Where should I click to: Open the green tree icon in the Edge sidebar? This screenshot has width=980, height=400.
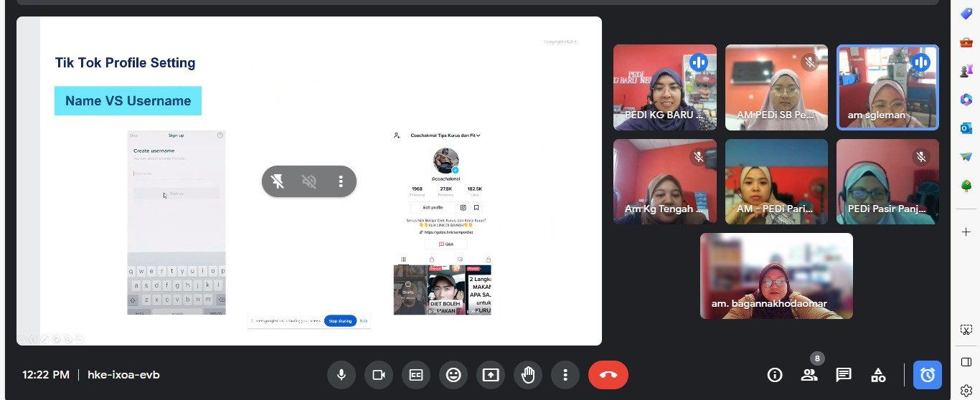[966, 186]
